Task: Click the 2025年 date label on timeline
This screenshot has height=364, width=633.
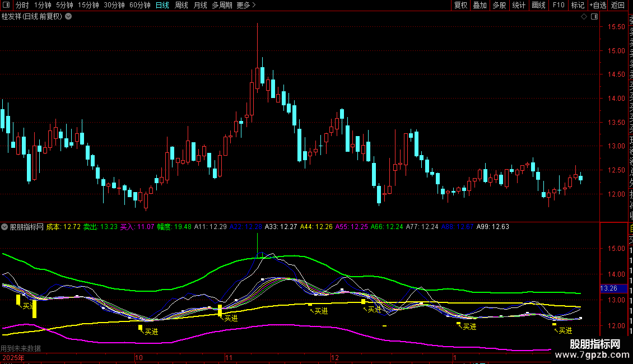Action: [x=13, y=358]
